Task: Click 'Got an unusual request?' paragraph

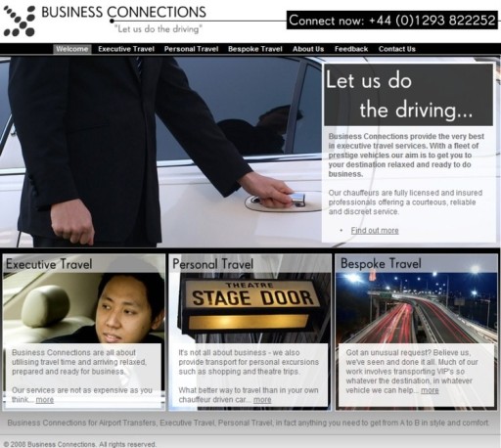Action: pos(412,372)
